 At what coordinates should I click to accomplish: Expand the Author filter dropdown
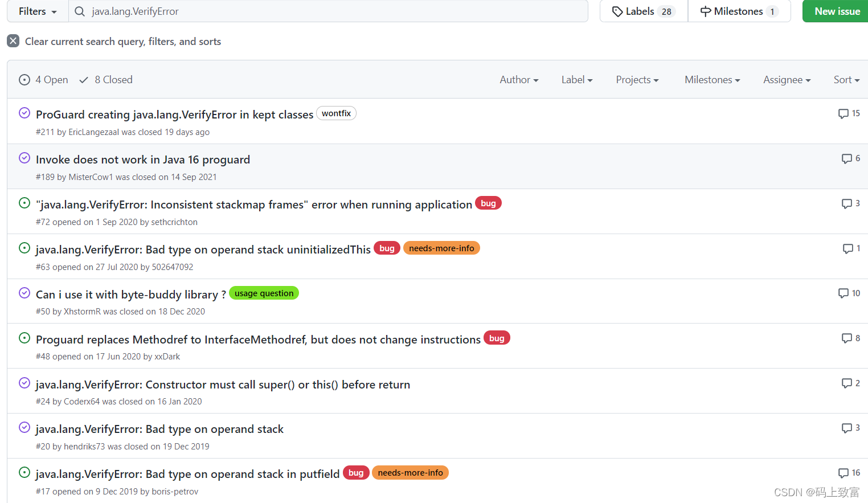[x=519, y=80]
